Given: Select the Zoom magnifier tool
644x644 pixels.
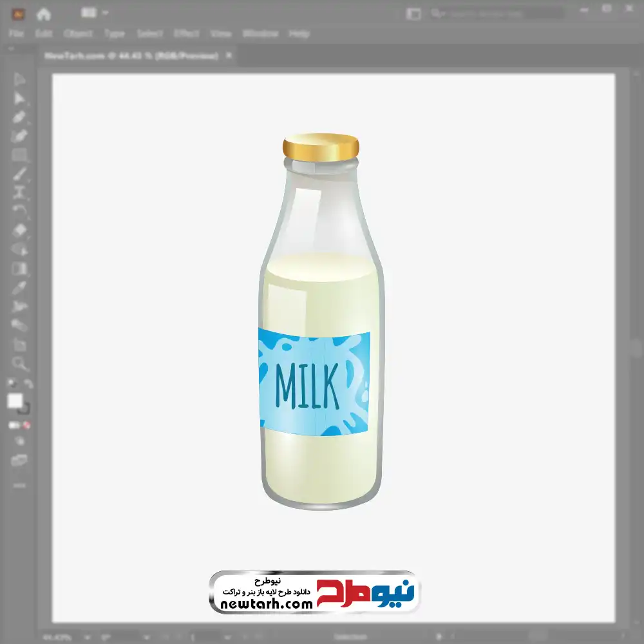Looking at the screenshot, I should (x=19, y=364).
